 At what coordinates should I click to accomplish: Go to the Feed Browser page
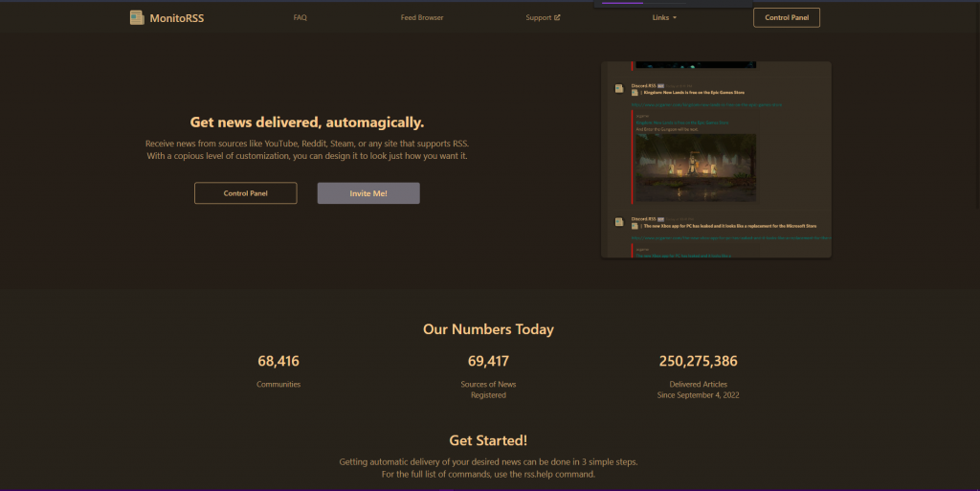point(422,17)
